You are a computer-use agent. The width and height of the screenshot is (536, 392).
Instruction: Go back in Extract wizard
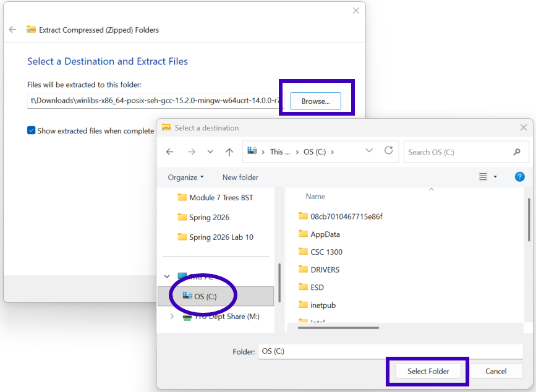(12, 30)
